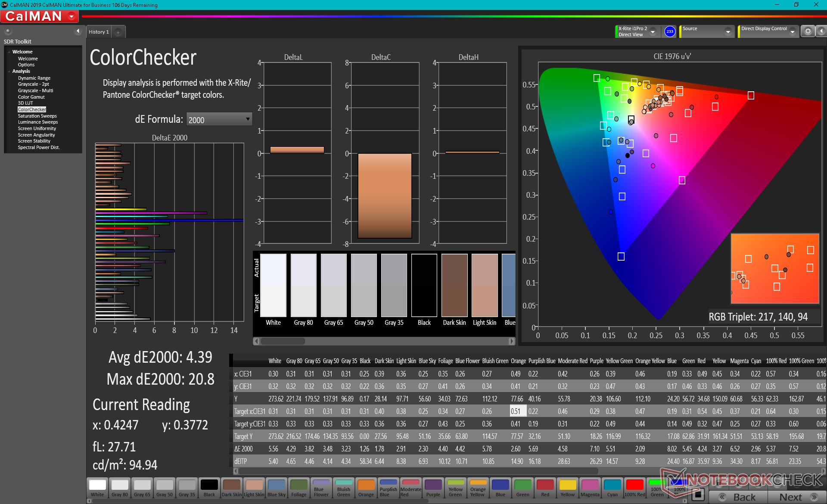Add a new history tab with plus icon
The width and height of the screenshot is (827, 504).
118,32
